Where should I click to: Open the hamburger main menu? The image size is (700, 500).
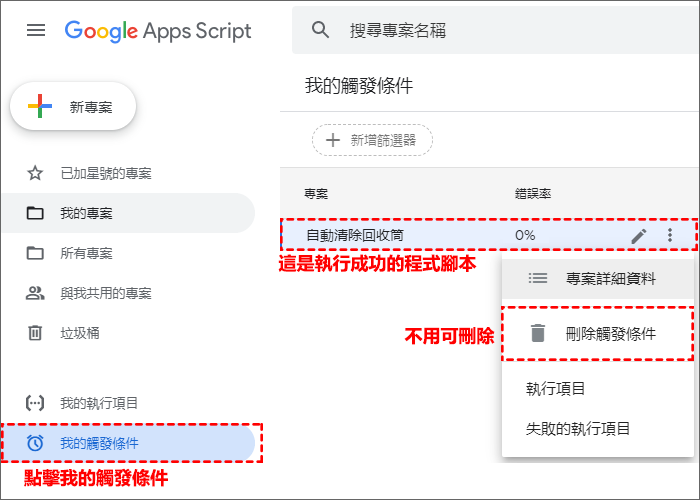36,30
